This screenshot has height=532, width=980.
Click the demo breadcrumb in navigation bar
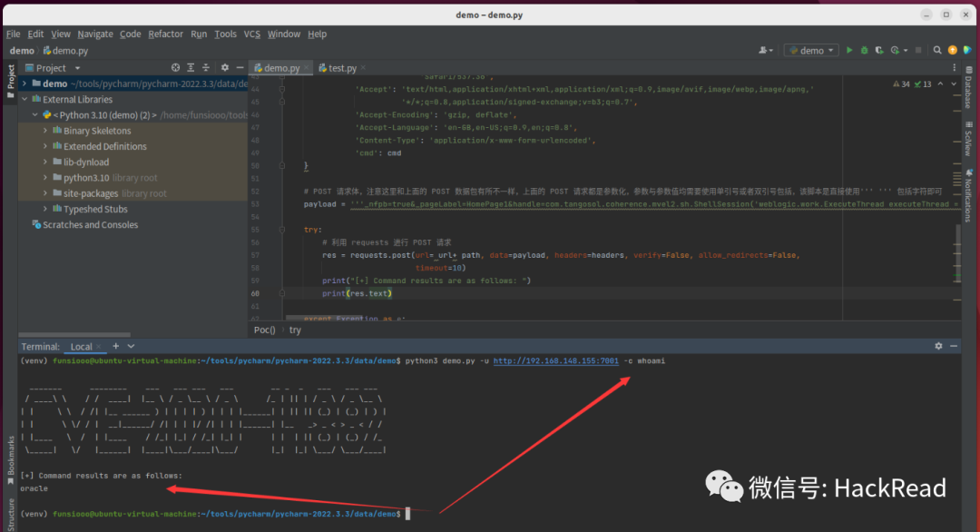click(22, 51)
